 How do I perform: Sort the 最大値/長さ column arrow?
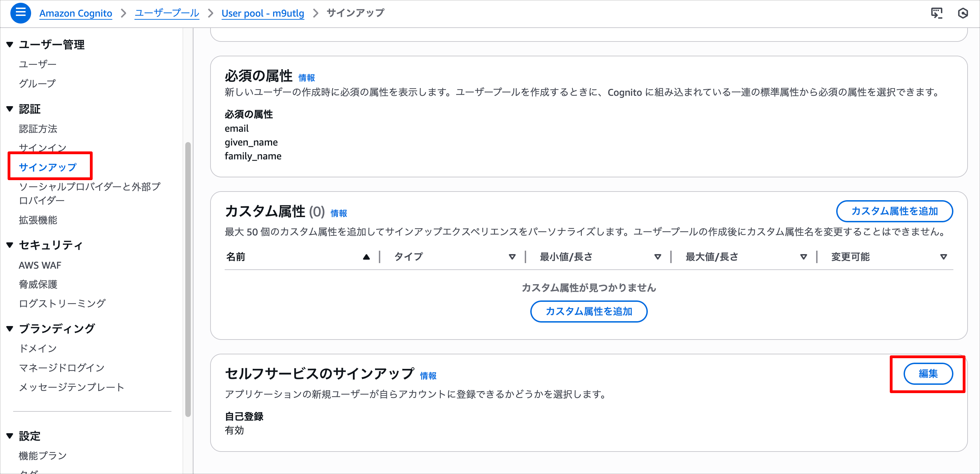[803, 257]
